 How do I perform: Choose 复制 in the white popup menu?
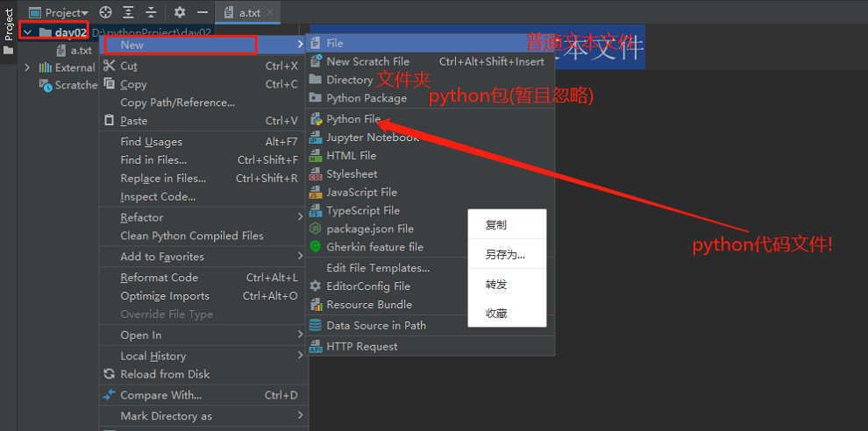coord(507,224)
